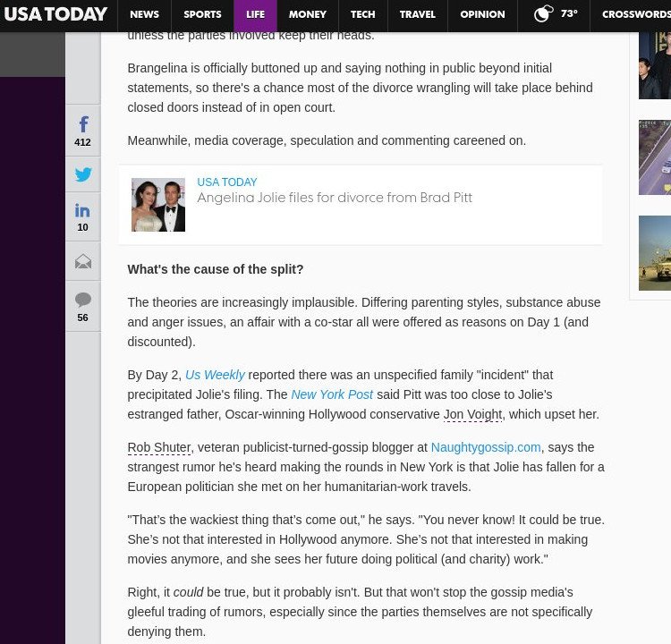The image size is (671, 644).
Task: Go to the Sports section
Action: click(x=202, y=14)
